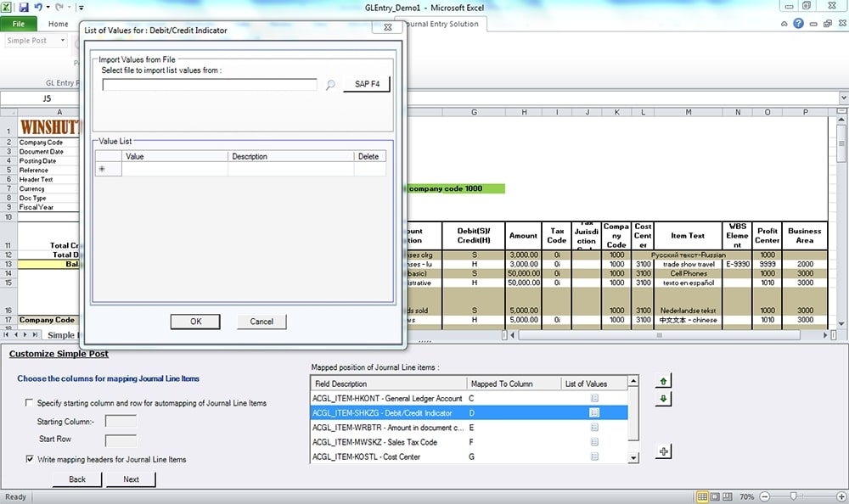Click the import file path text field
Image resolution: width=849 pixels, height=504 pixels.
[x=209, y=85]
